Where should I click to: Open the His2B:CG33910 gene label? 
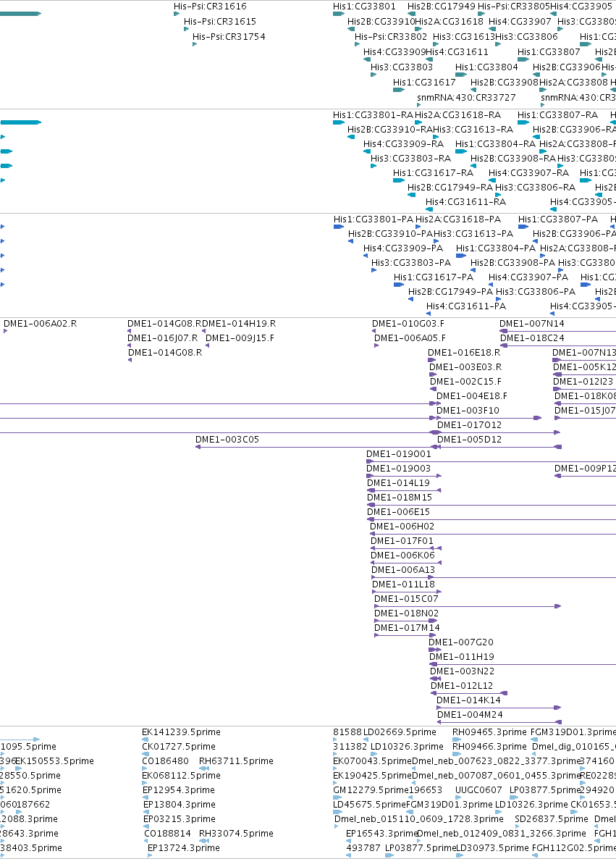tap(381, 22)
